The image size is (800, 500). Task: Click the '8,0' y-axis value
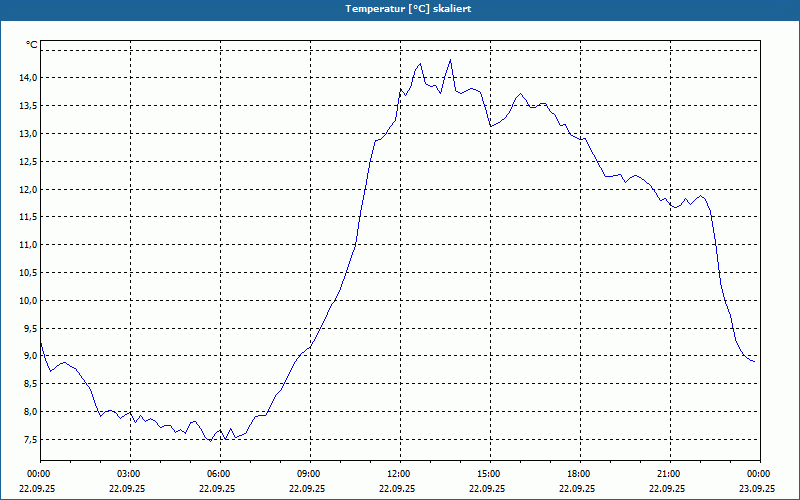tap(31, 411)
